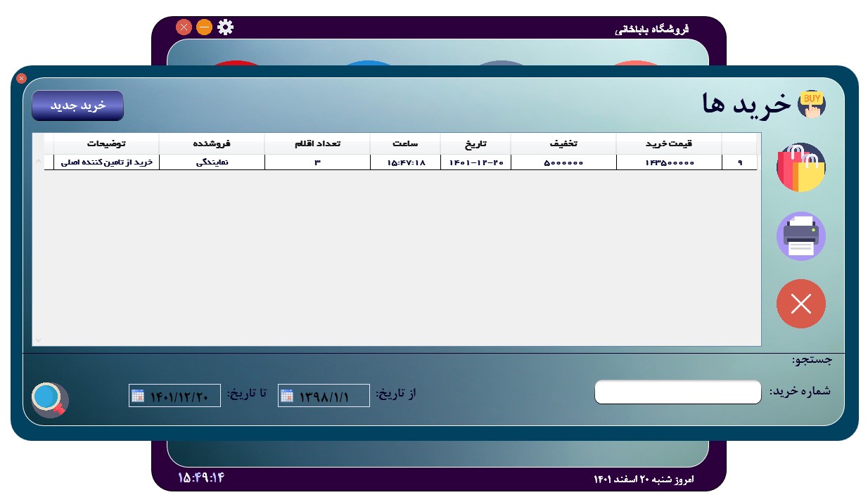Screen dimensions: 868x502
Task: Open calendar picker for the تا تاریخ field
Action: tap(138, 396)
